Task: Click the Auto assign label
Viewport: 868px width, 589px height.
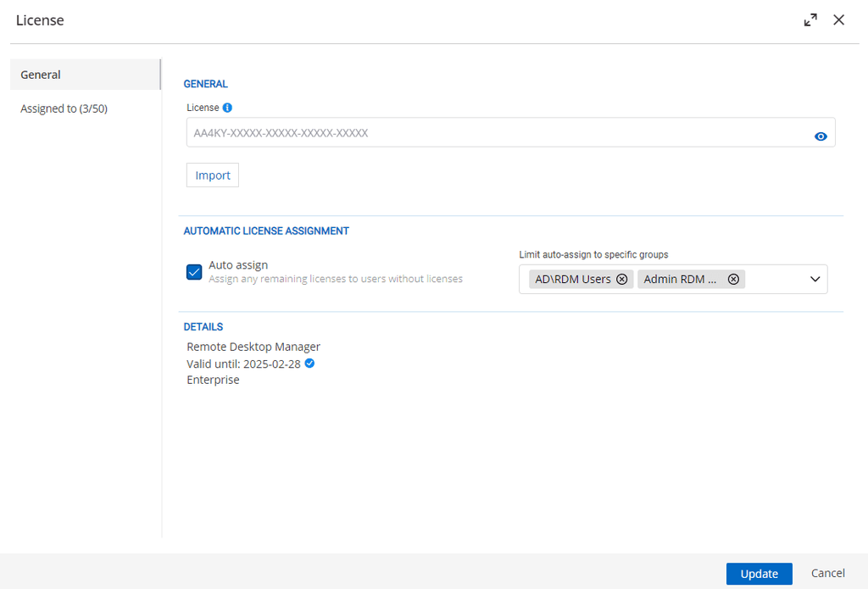Action: pyautogui.click(x=238, y=265)
